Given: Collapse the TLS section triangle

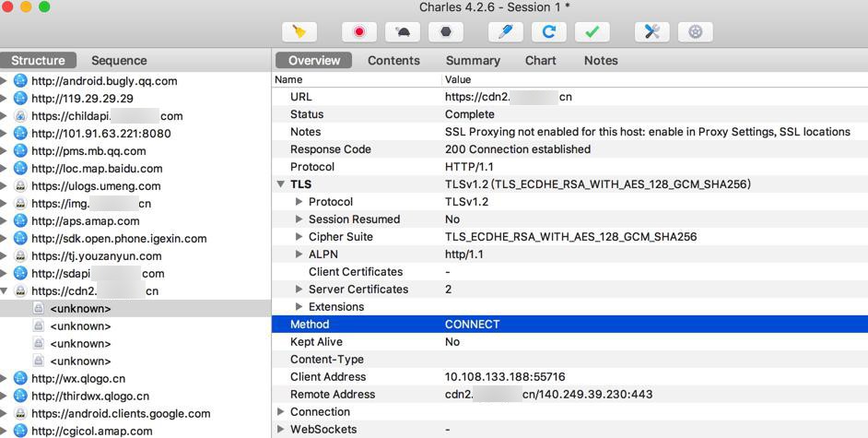Looking at the screenshot, I should coord(281,184).
